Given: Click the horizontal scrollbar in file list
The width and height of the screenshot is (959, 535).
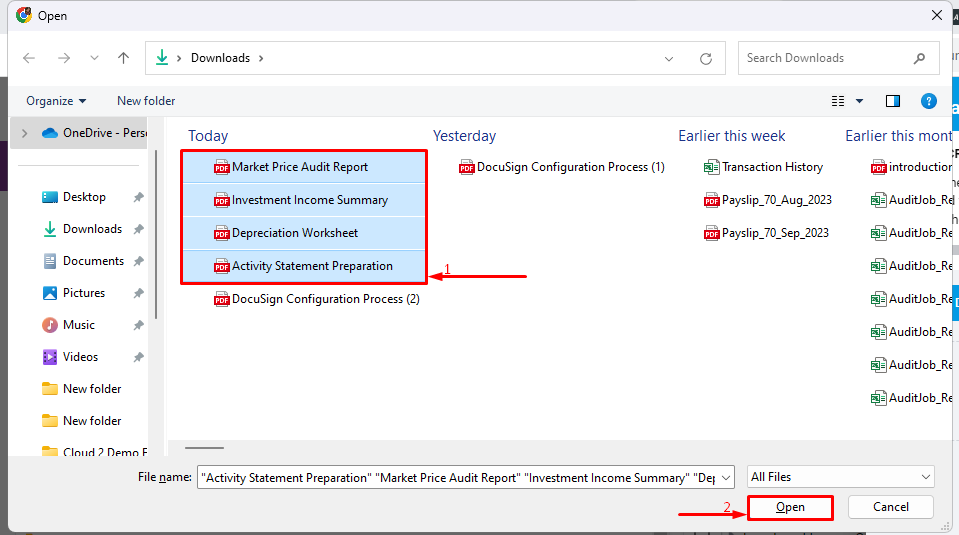Looking at the screenshot, I should pos(206,448).
